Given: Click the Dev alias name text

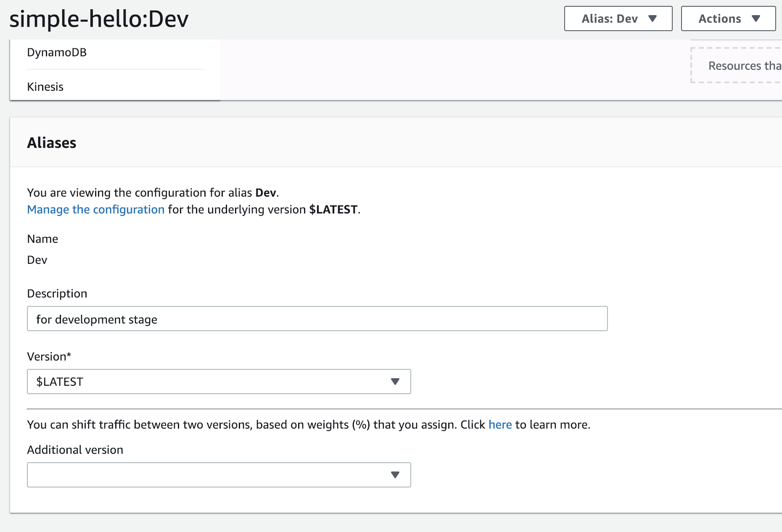Looking at the screenshot, I should tap(37, 260).
